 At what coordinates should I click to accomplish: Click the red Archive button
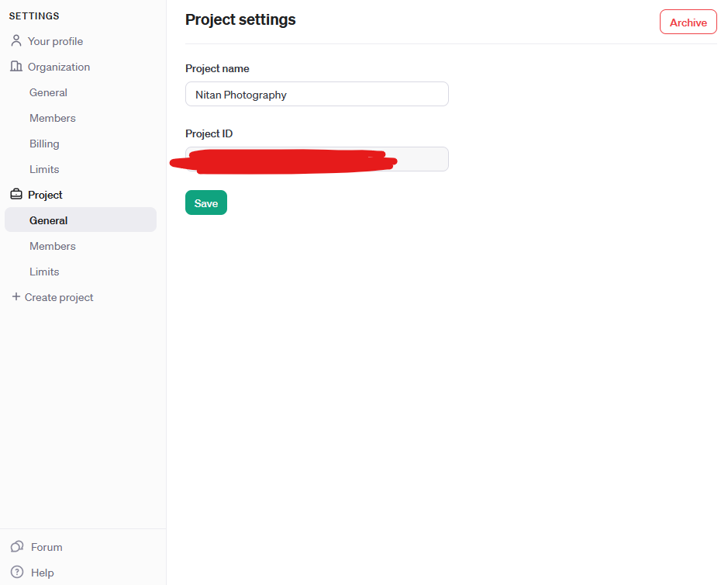(x=688, y=22)
